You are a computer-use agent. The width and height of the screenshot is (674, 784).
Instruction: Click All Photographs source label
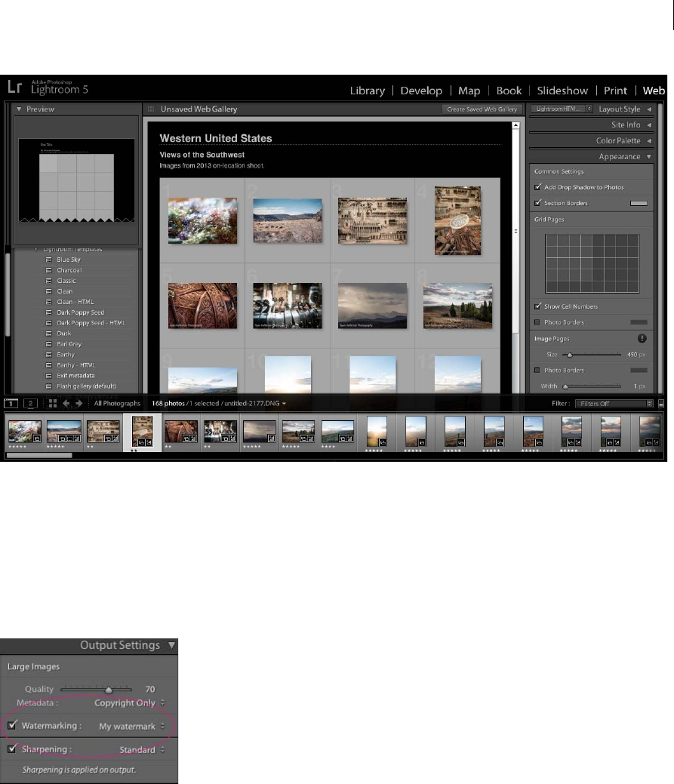tap(118, 404)
